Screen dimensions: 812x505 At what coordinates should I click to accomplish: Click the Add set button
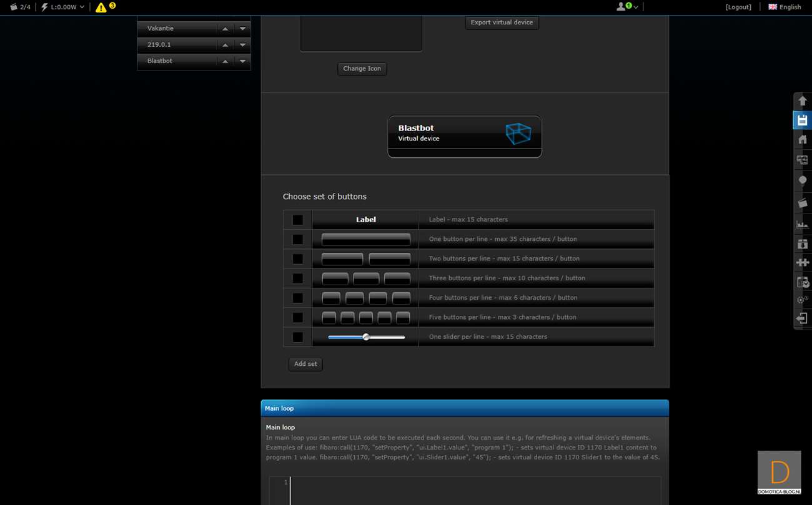click(305, 364)
